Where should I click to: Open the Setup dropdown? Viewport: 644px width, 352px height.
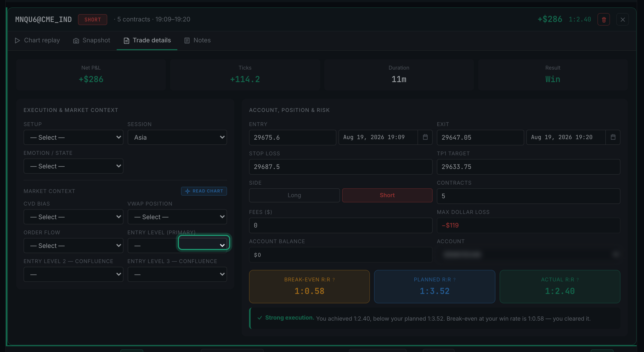coord(74,137)
